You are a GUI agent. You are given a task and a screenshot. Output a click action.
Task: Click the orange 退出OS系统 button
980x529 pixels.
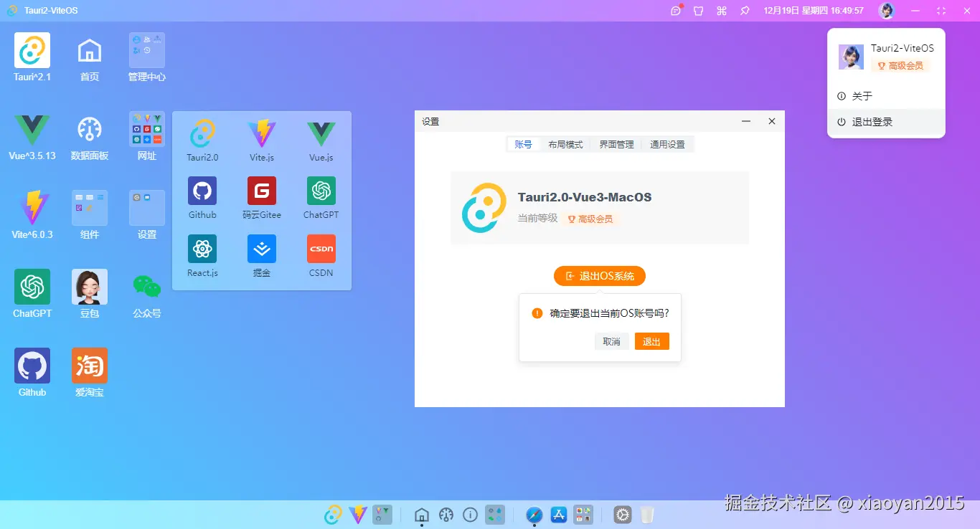click(x=600, y=276)
